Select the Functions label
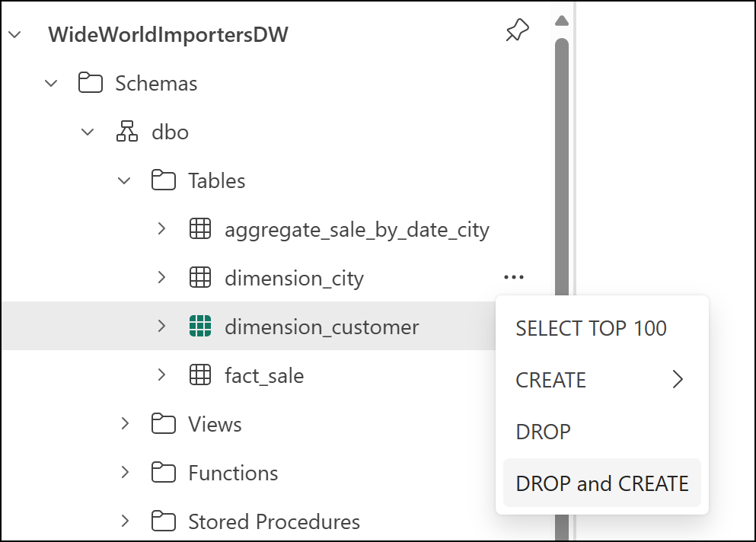The image size is (756, 542). click(x=234, y=473)
